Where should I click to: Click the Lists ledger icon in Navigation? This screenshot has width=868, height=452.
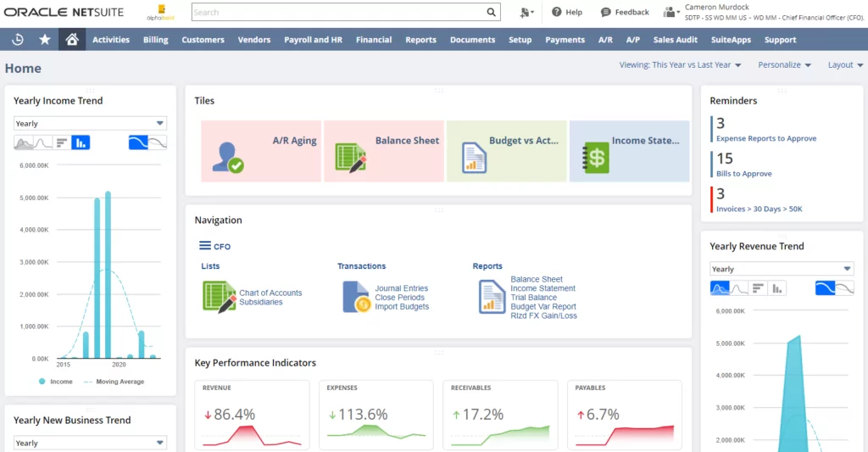click(220, 297)
